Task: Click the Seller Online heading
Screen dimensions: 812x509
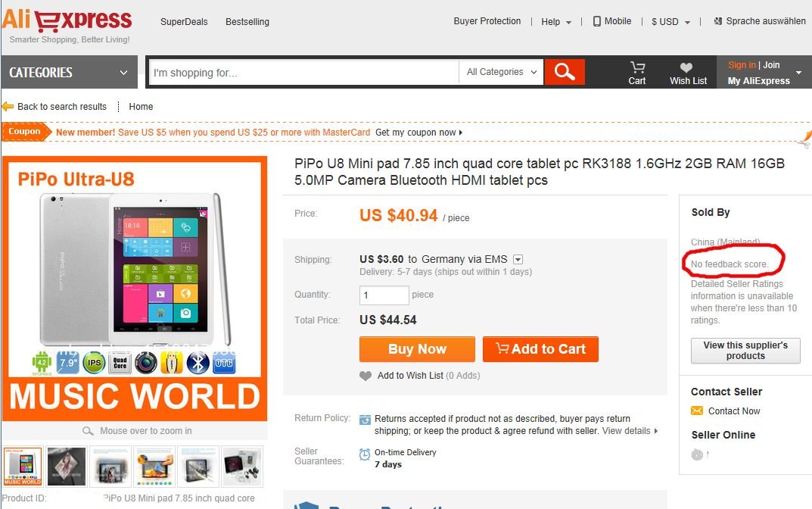Action: [723, 435]
